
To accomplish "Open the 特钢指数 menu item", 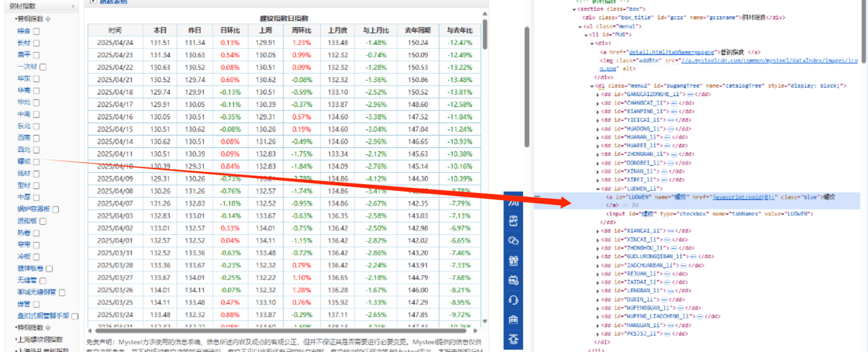I will point(30,327).
